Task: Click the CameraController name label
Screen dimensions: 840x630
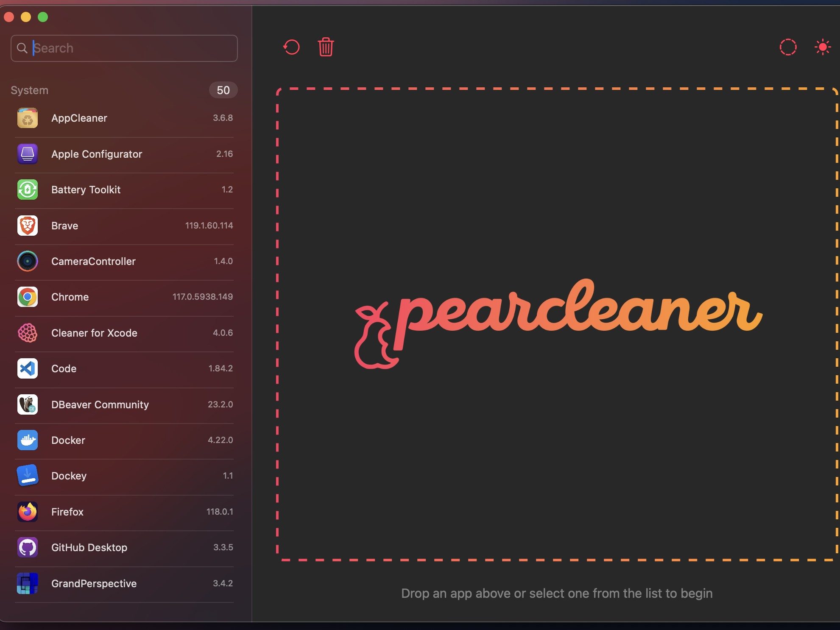Action: coord(93,262)
